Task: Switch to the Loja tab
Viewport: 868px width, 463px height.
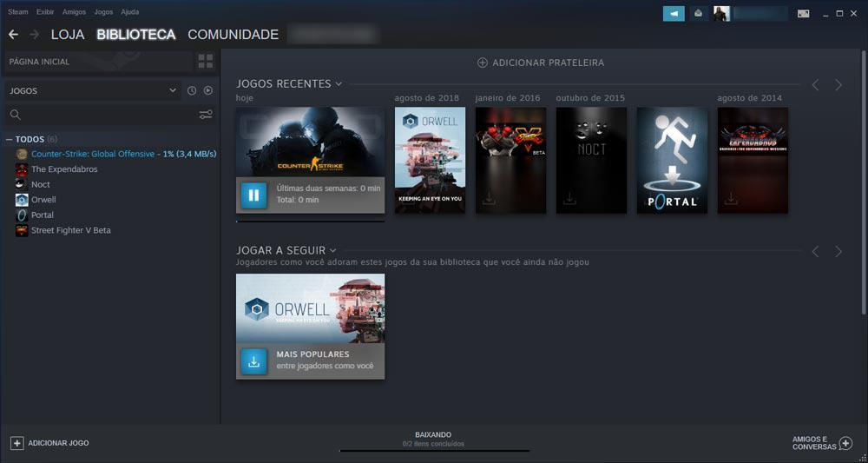Action: (68, 35)
